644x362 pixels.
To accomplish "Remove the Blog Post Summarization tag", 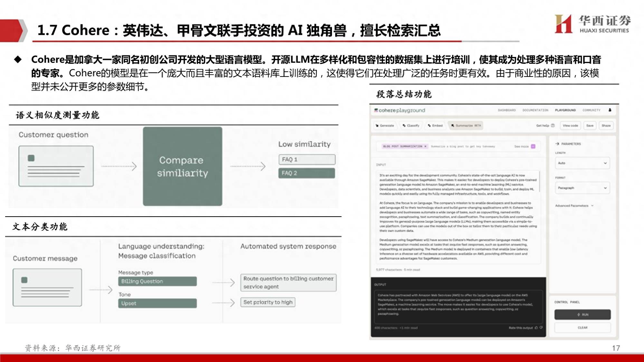I will pyautogui.click(x=425, y=146).
